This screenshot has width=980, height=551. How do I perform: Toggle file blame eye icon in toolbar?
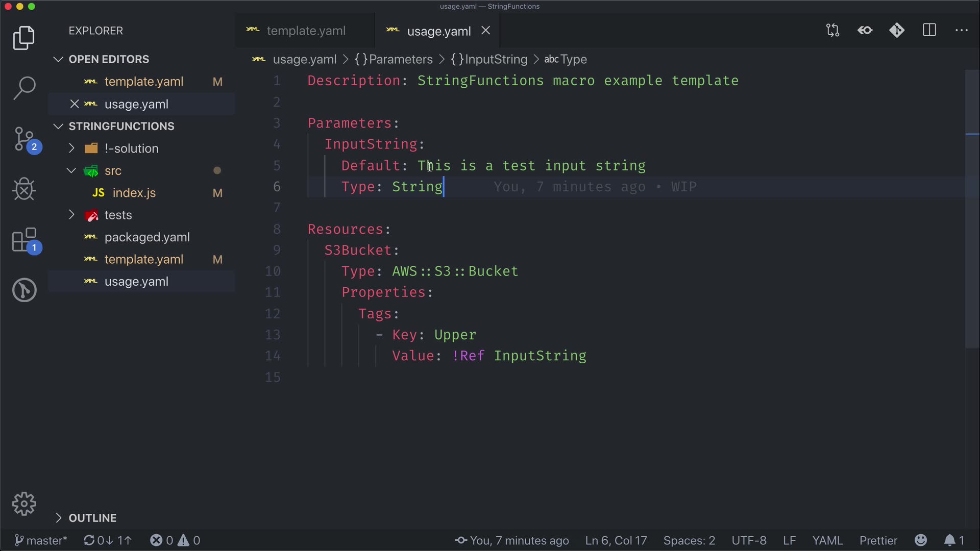click(865, 31)
